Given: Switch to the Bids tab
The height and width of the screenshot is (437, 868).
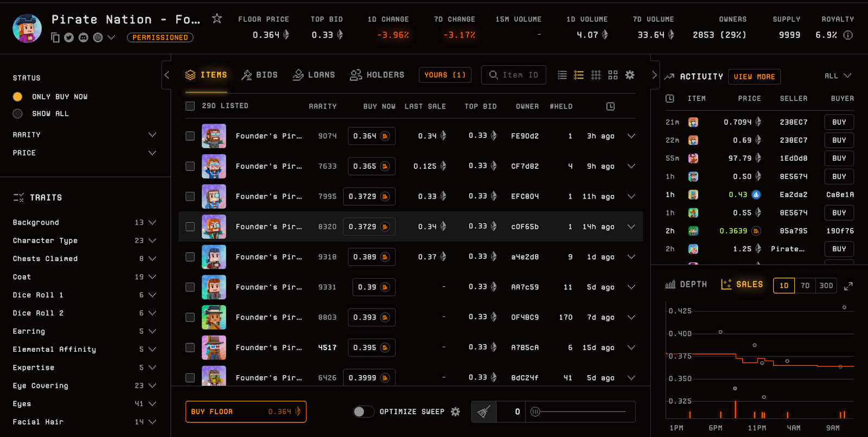Looking at the screenshot, I should click(x=259, y=75).
